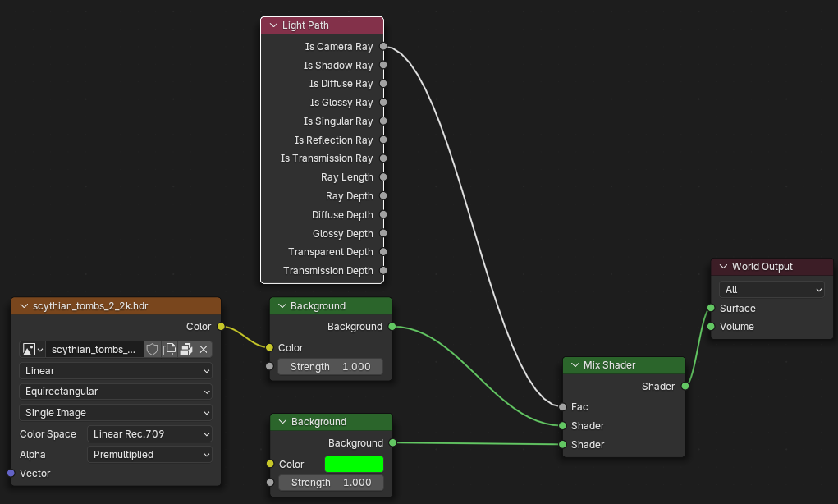Click Strength field of upper Background node
The width and height of the screenshot is (838, 504).
point(330,367)
